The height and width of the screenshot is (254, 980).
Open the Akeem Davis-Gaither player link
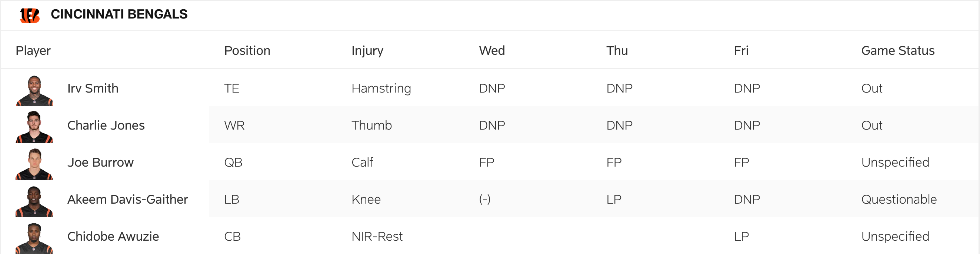tap(127, 199)
